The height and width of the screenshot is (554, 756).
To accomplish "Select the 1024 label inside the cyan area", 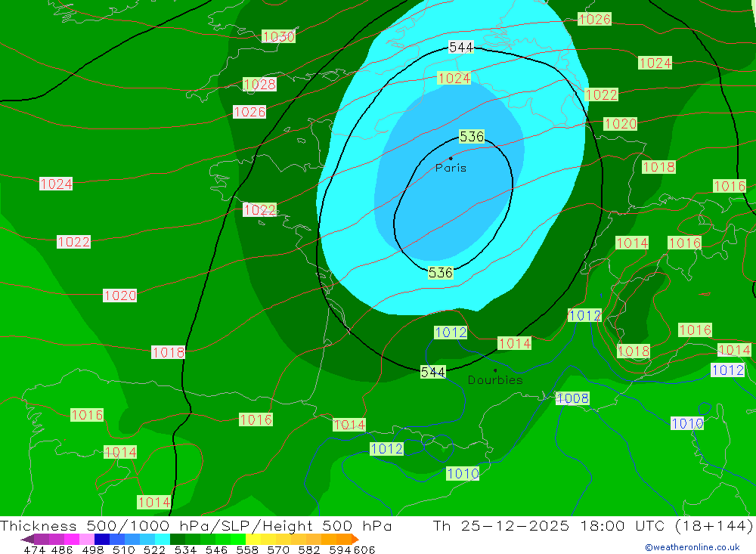I will [454, 78].
